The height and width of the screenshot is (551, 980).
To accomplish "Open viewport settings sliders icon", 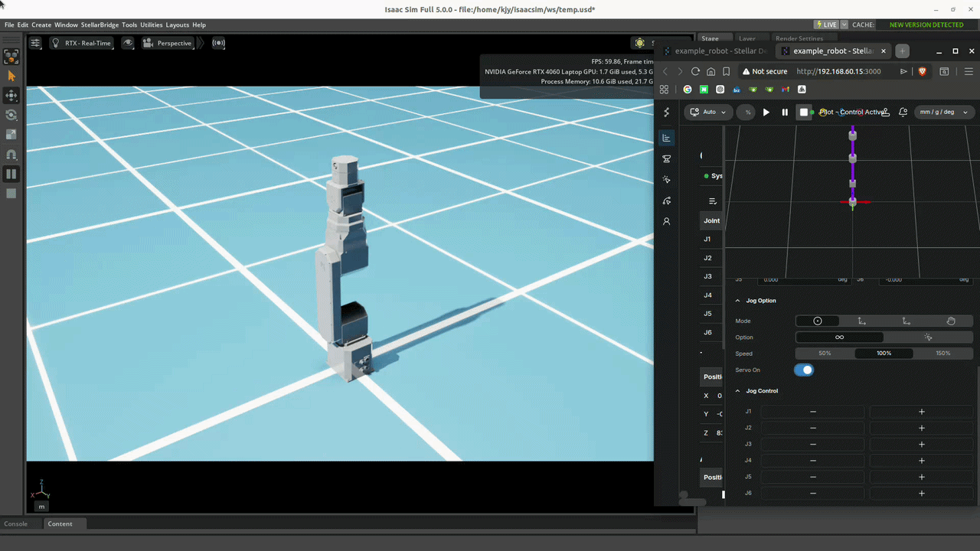I will pos(35,43).
